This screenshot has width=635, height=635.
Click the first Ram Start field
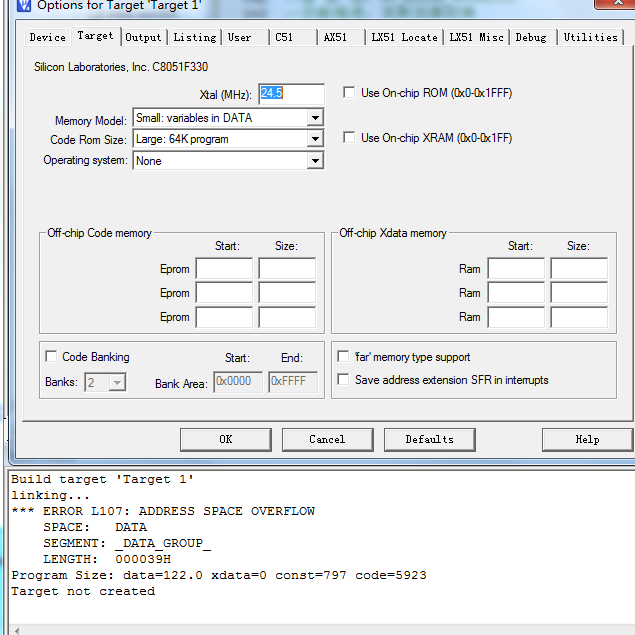[x=516, y=268]
